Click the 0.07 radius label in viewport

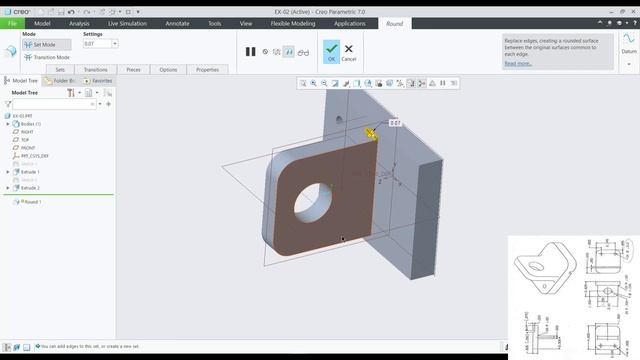[x=395, y=123]
